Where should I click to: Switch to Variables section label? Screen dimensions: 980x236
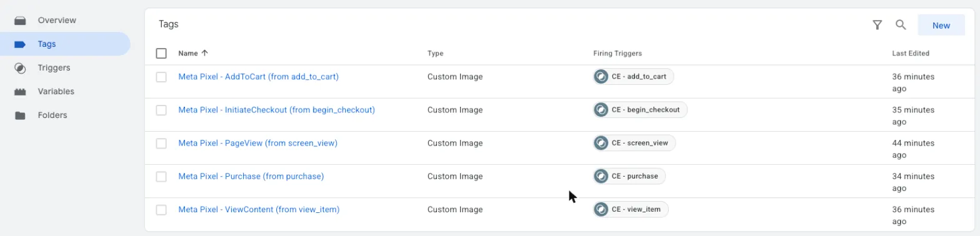(56, 92)
